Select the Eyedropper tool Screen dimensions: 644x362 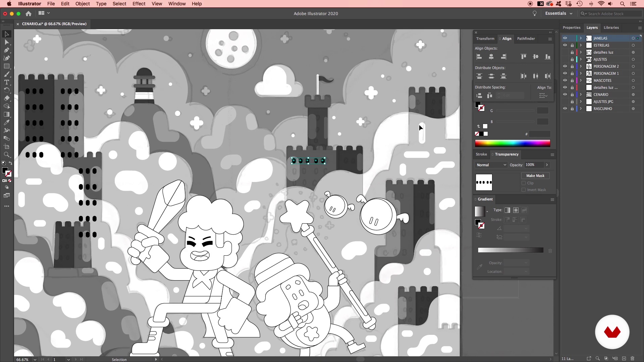click(x=6, y=123)
